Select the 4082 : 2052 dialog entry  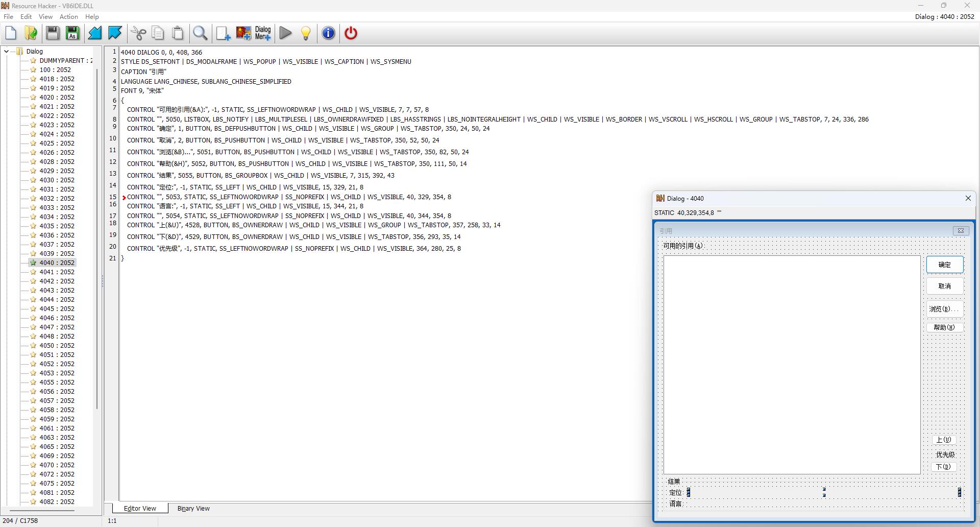(57, 501)
